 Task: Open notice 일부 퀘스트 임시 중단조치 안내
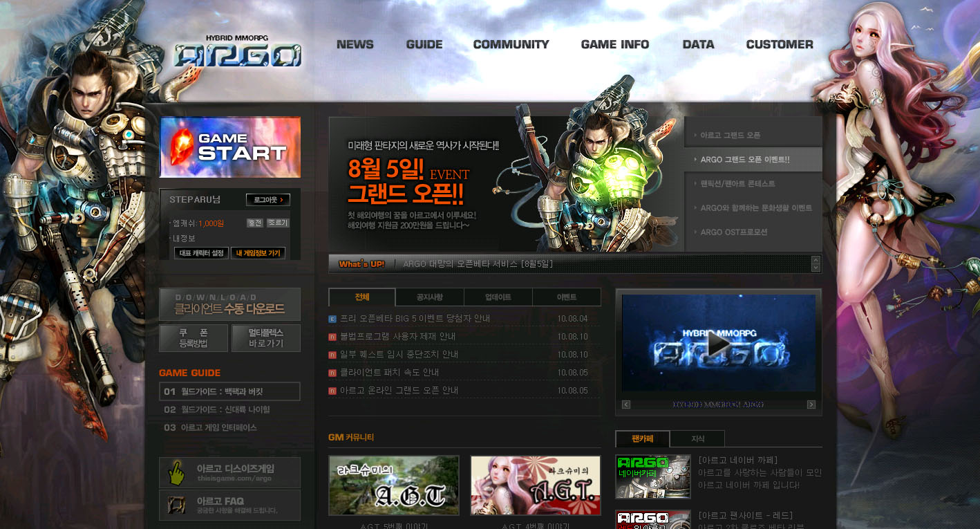pyautogui.click(x=399, y=355)
